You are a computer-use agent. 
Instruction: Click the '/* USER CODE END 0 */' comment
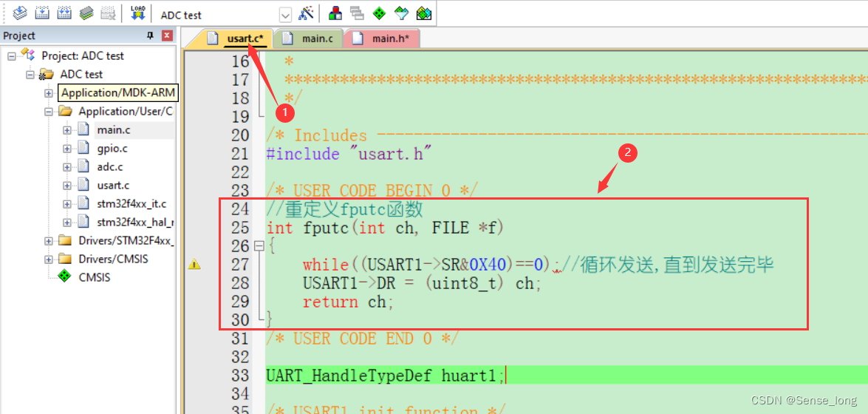click(x=363, y=338)
